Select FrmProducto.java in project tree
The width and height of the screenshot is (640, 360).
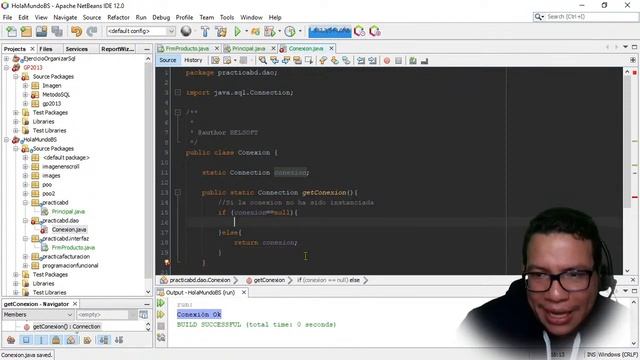[x=73, y=248]
